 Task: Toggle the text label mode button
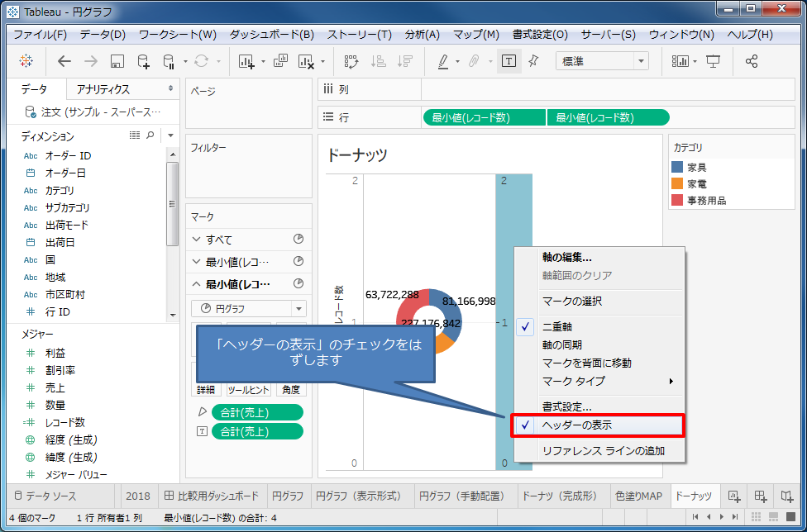tap(508, 60)
